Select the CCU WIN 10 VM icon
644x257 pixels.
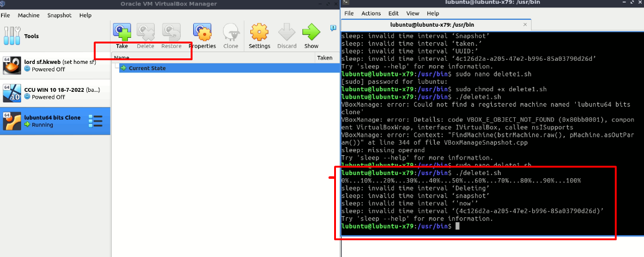pyautogui.click(x=12, y=93)
